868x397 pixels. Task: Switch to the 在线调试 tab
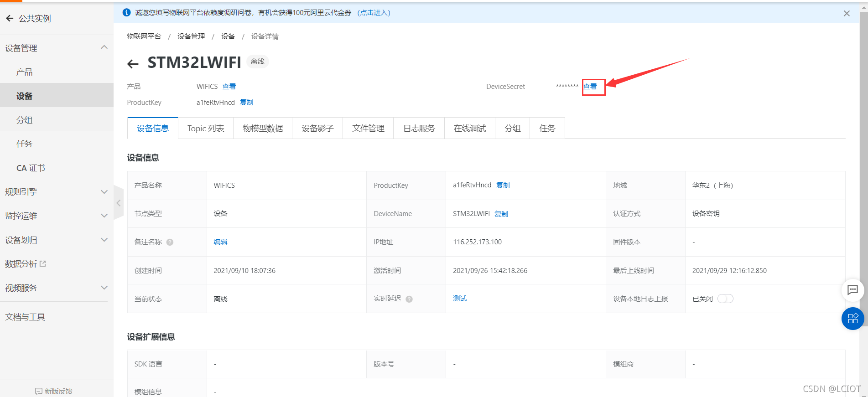470,129
